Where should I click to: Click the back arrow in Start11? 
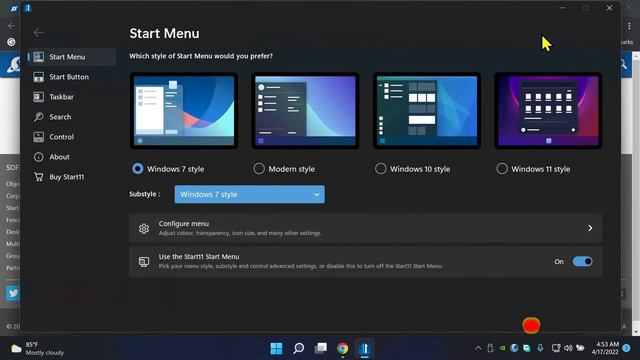coord(39,32)
